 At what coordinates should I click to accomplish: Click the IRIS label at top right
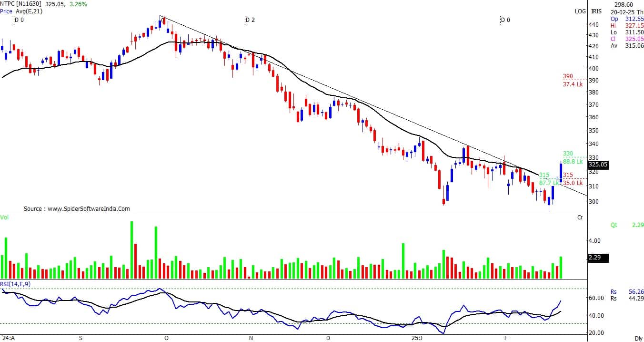[x=596, y=11]
